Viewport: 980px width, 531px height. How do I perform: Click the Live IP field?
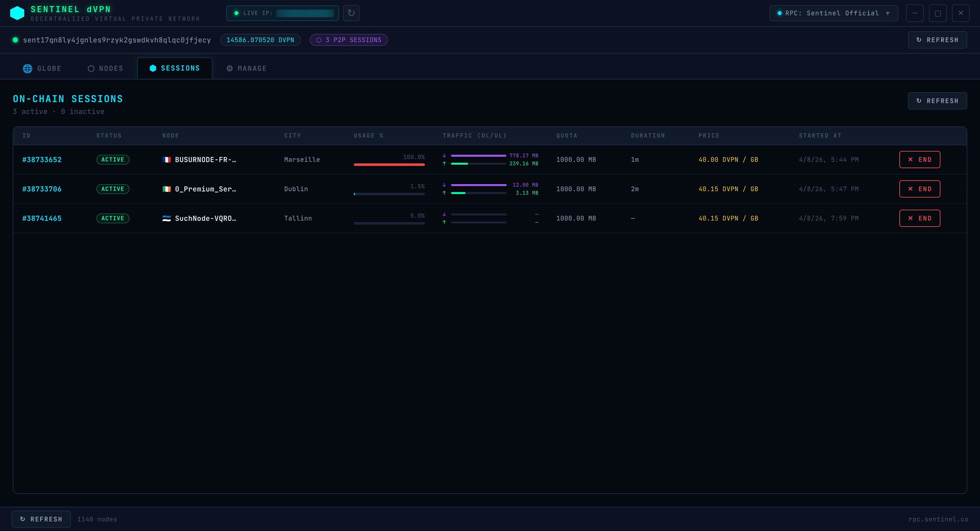pyautogui.click(x=283, y=13)
